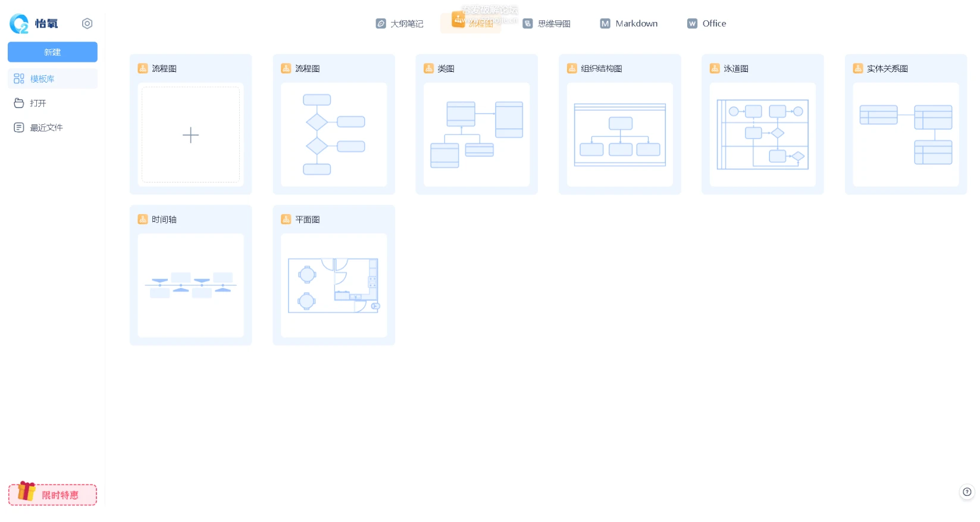Click the orange icon beside 组织结构图
This screenshot has height=522, width=980.
point(572,68)
